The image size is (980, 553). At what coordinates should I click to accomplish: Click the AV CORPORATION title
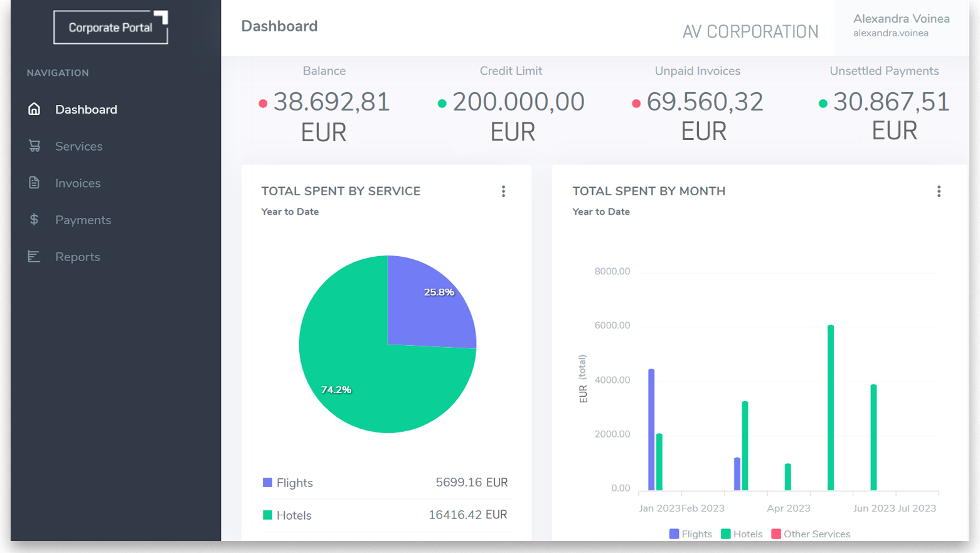(x=750, y=31)
